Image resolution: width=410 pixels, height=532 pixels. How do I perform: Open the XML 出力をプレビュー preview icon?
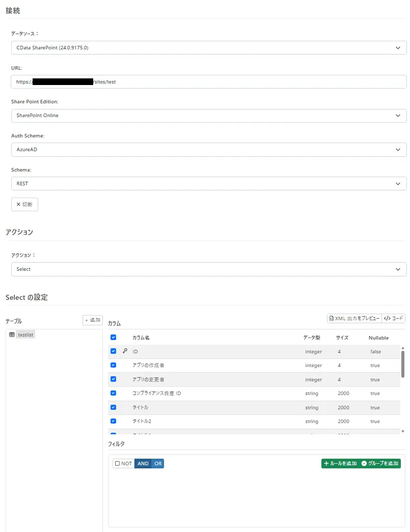pyautogui.click(x=332, y=318)
